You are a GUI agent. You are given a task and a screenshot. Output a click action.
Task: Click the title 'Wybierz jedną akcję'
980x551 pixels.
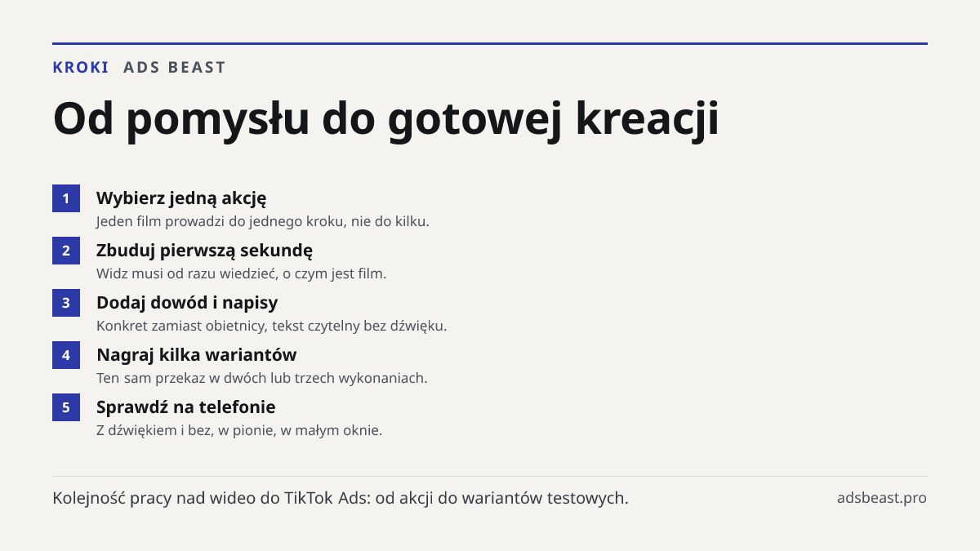[x=181, y=198]
